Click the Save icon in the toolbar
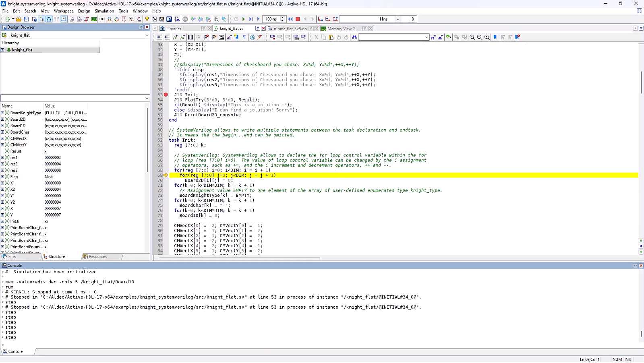Screen dimensions: 644x363 (26, 19)
